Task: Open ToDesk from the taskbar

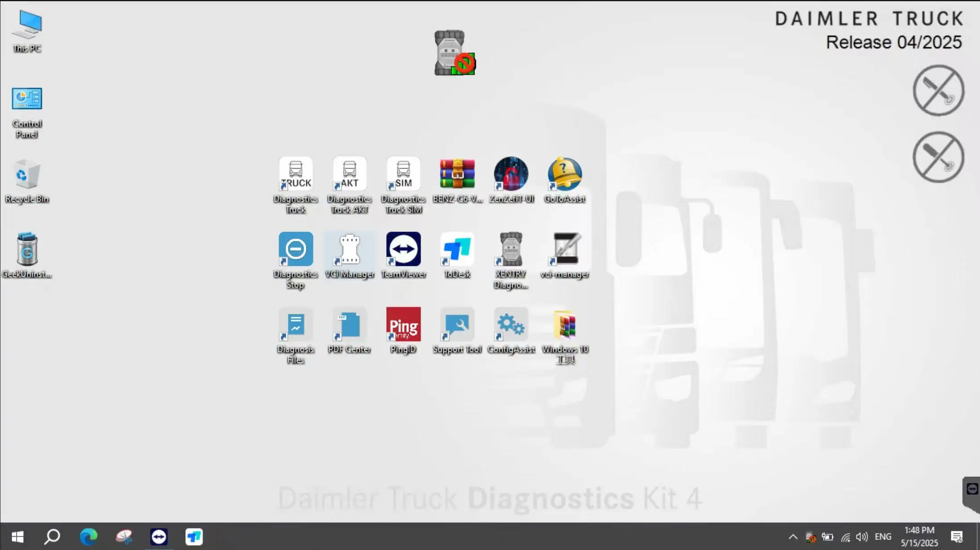Action: pos(194,537)
